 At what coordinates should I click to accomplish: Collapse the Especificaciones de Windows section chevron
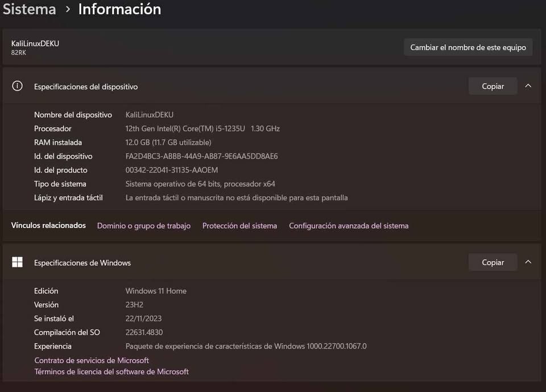pyautogui.click(x=528, y=262)
